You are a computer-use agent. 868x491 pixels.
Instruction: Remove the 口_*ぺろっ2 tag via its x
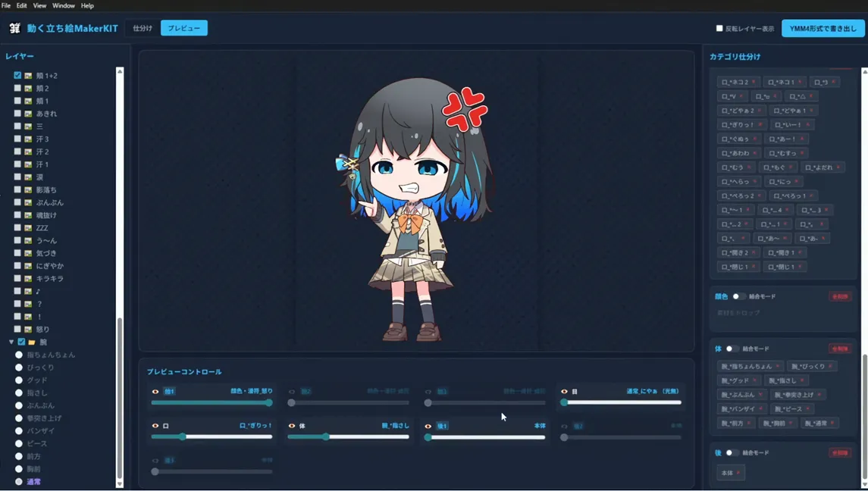pyautogui.click(x=760, y=195)
